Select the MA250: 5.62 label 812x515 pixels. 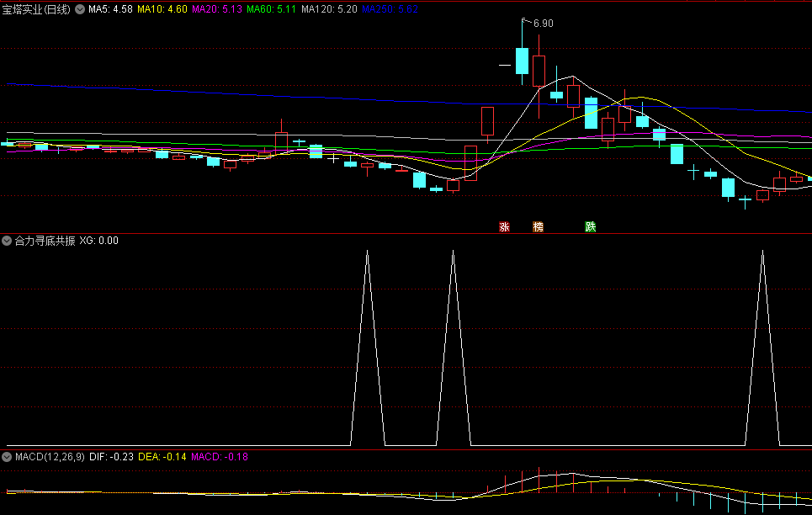click(390, 9)
